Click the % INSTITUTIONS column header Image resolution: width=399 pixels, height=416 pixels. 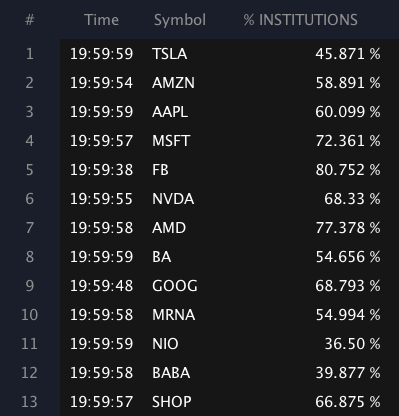click(x=300, y=20)
